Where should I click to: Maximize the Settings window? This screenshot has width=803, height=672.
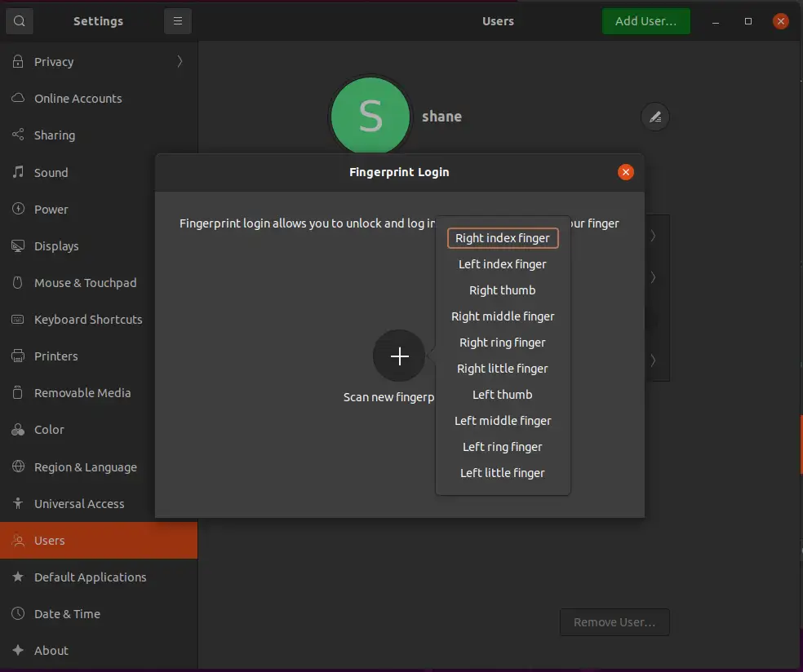(x=748, y=21)
